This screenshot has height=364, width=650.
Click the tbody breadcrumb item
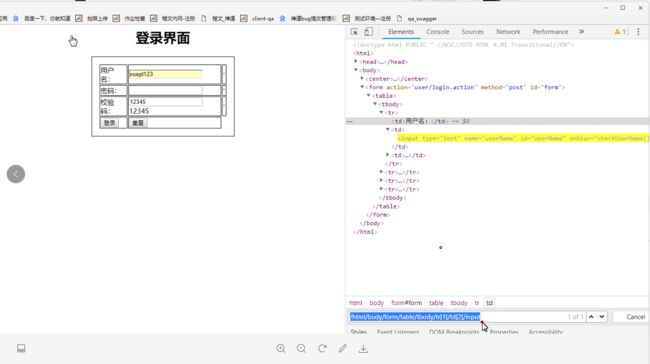(459, 303)
